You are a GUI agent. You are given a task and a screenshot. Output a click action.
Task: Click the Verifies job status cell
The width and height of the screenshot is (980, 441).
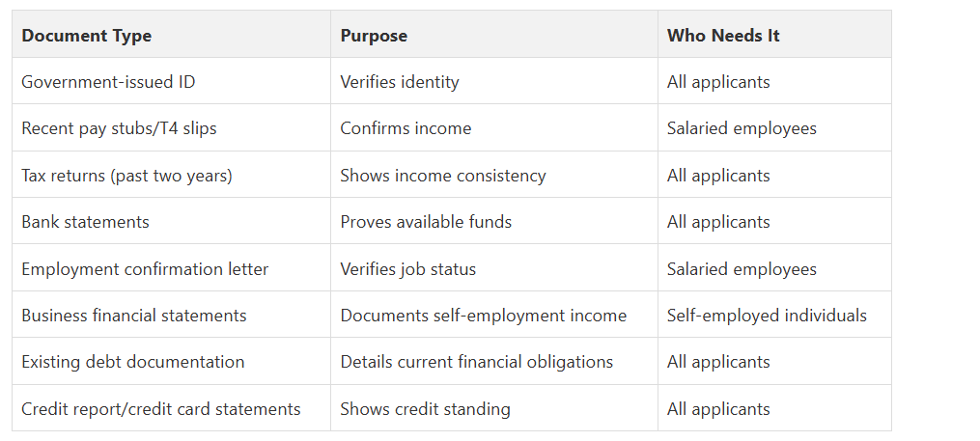tap(408, 269)
